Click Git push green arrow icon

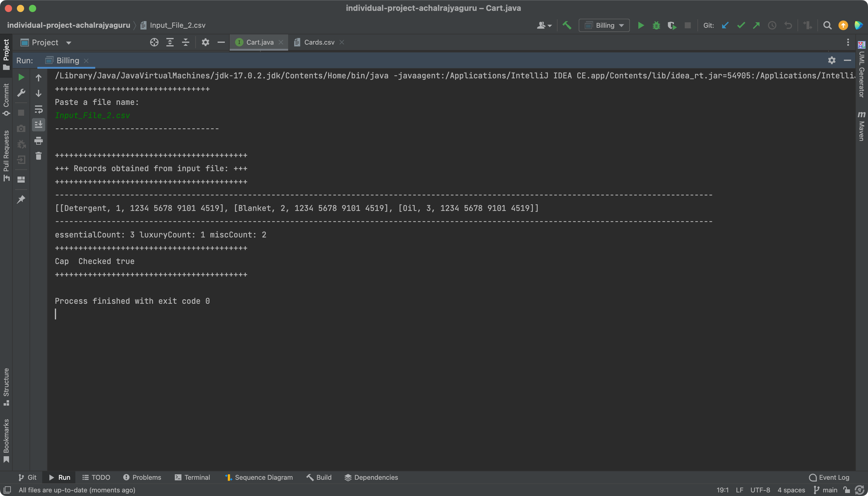(756, 25)
